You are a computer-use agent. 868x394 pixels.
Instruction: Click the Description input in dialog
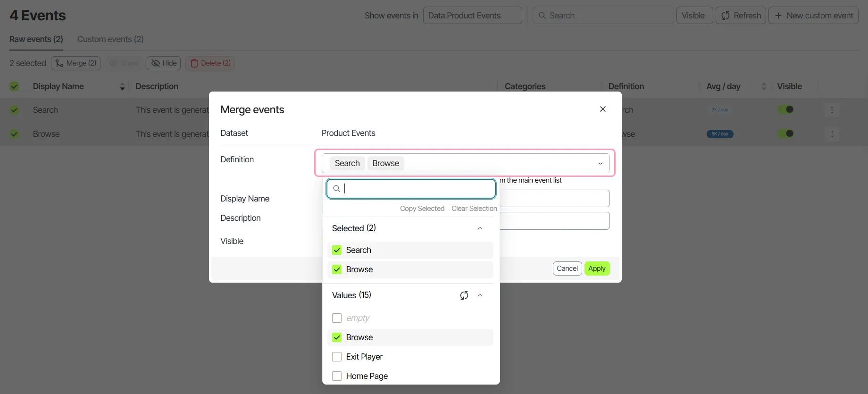coord(554,221)
